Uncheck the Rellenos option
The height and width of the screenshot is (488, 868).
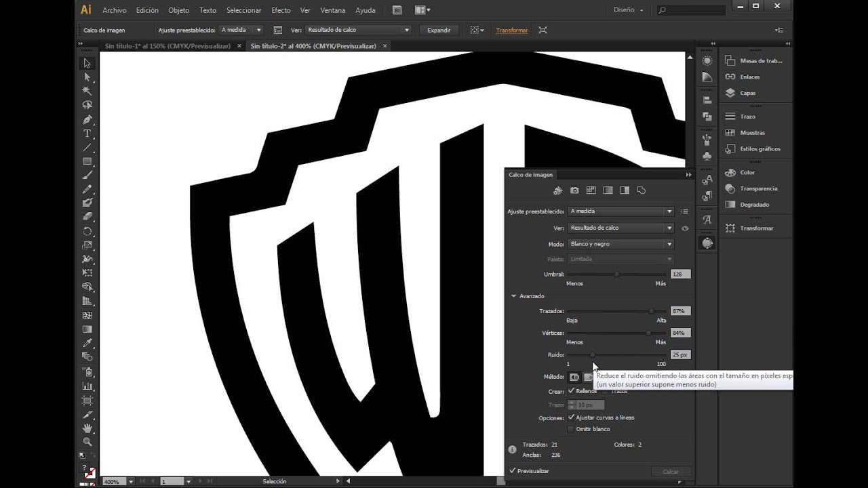[x=572, y=390]
